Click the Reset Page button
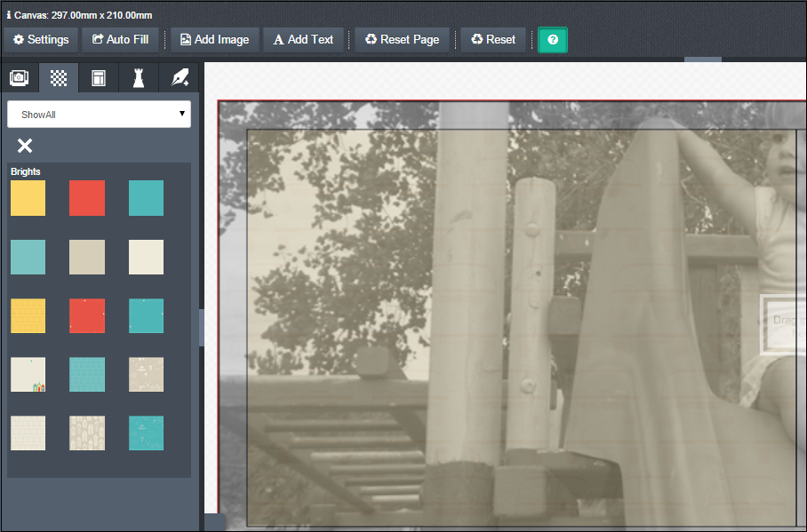Viewport: 807px width, 532px height. point(403,40)
